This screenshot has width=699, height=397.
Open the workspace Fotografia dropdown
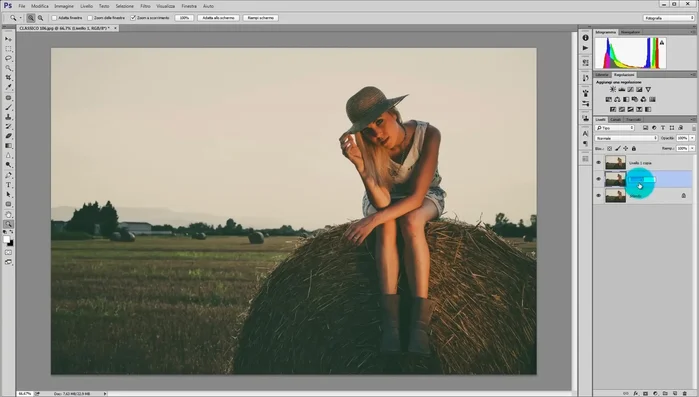click(x=669, y=18)
